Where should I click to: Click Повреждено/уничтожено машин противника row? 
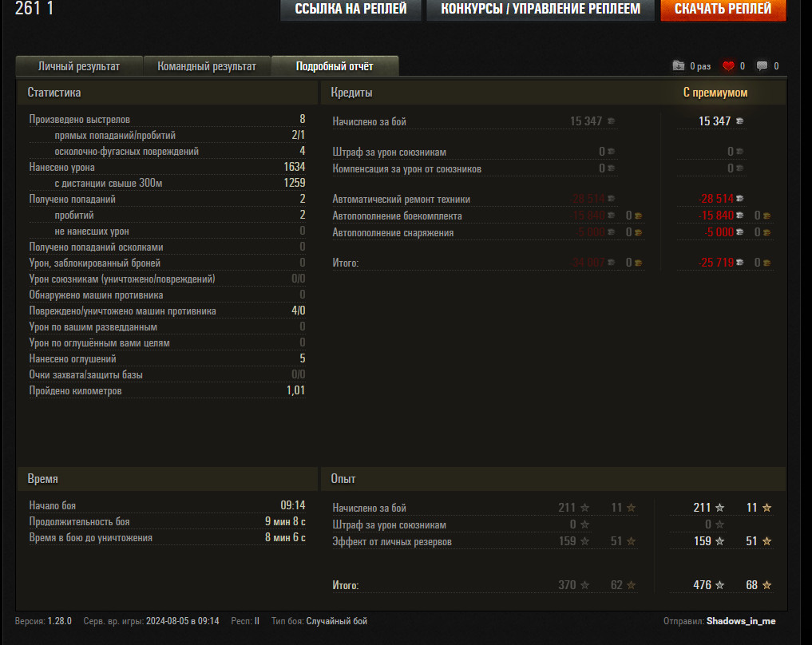click(x=167, y=311)
